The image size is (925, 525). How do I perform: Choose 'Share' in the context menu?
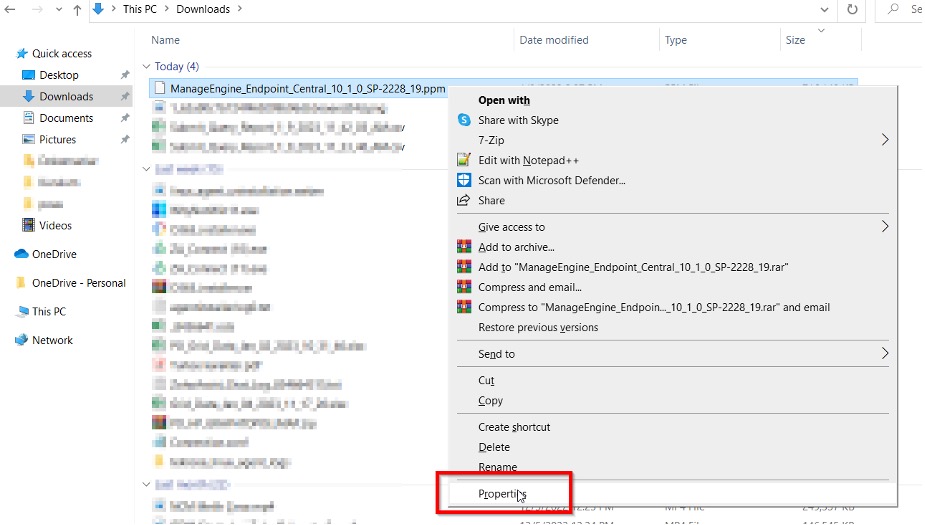tap(491, 201)
